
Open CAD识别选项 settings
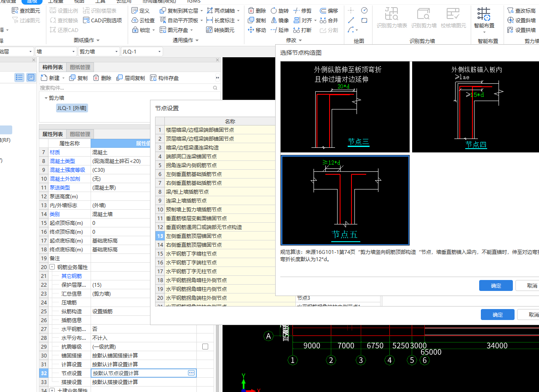pyautogui.click(x=102, y=20)
